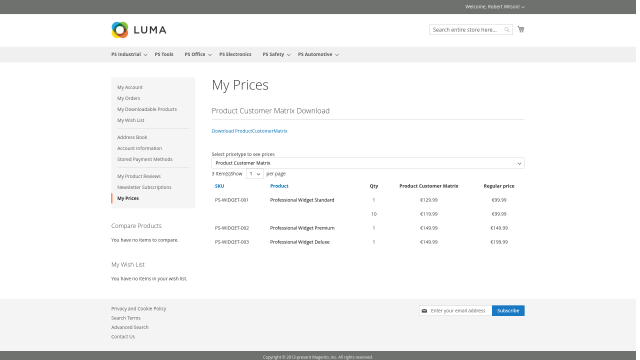Screen dimensions: 640x360
Task: Click SKU cell PS-WIDGET-002
Action: 231,228
